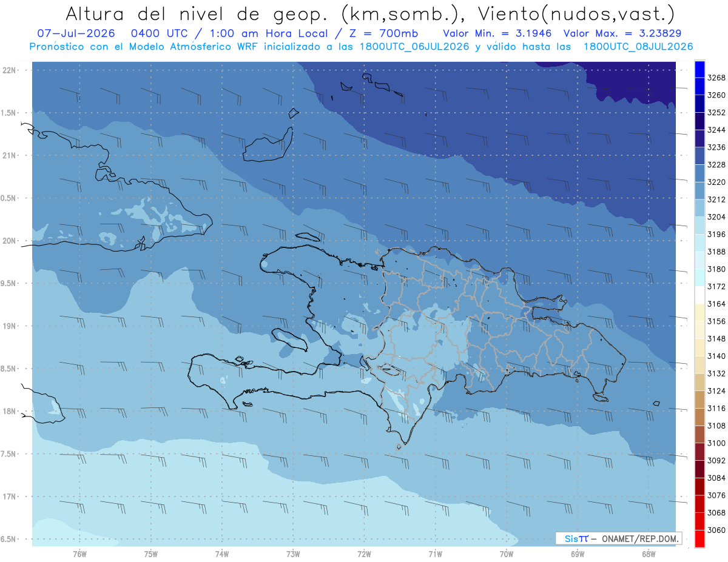
Task: Click the 74W longitude label
Action: tap(222, 553)
